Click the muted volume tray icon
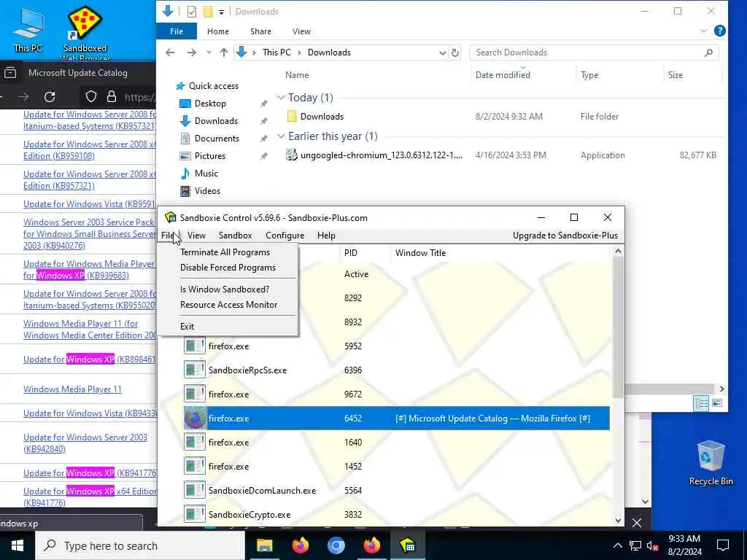Image resolution: width=747 pixels, height=560 pixels. click(x=652, y=545)
